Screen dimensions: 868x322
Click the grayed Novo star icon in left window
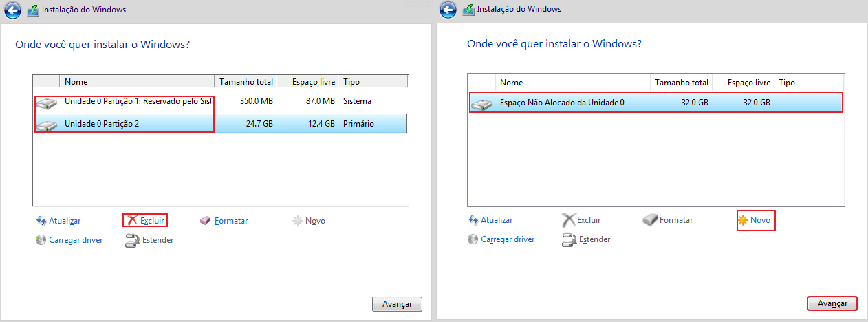(297, 221)
